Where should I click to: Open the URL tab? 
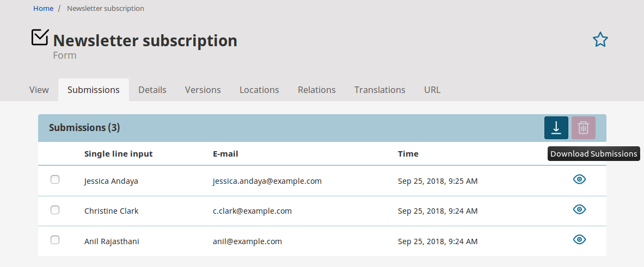coord(432,90)
